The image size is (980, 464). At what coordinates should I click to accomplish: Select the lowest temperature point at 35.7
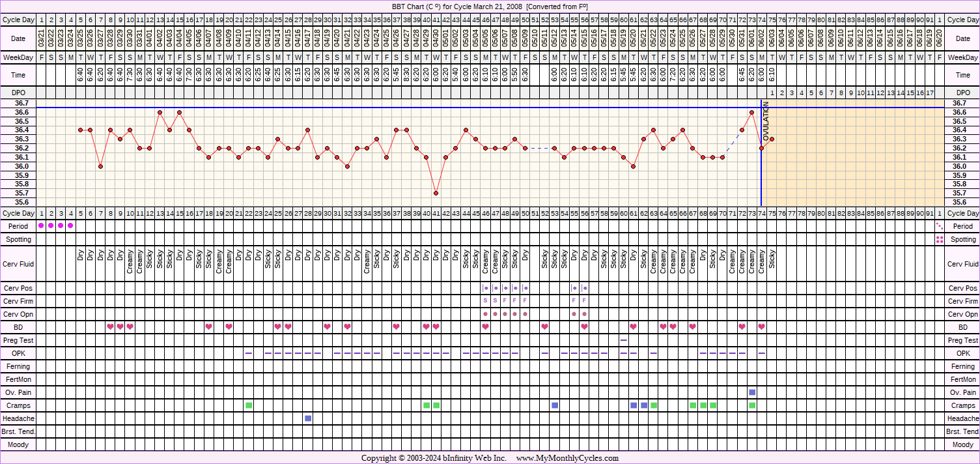(436, 193)
